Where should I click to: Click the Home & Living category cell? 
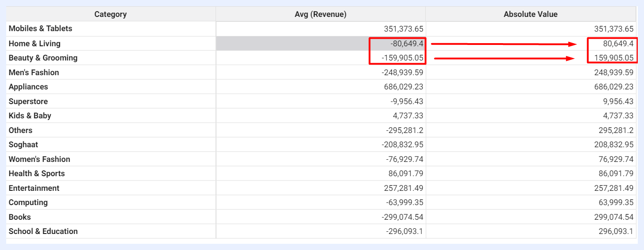[111, 44]
